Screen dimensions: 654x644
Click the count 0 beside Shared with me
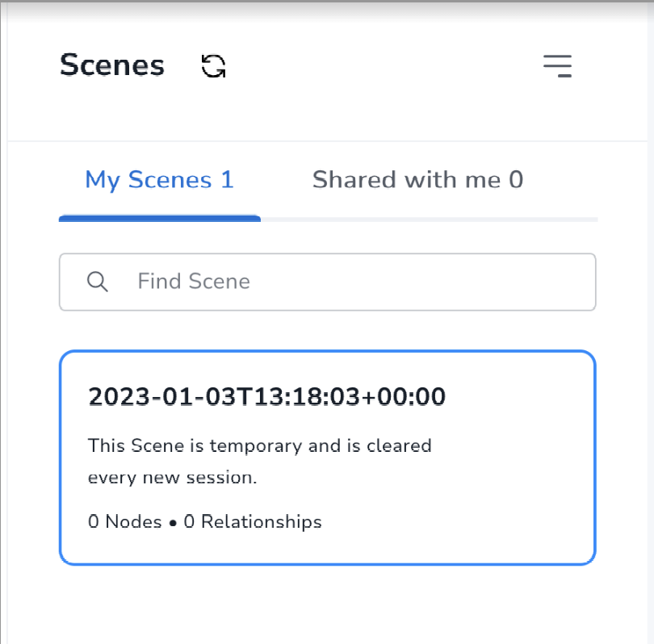[x=515, y=179]
